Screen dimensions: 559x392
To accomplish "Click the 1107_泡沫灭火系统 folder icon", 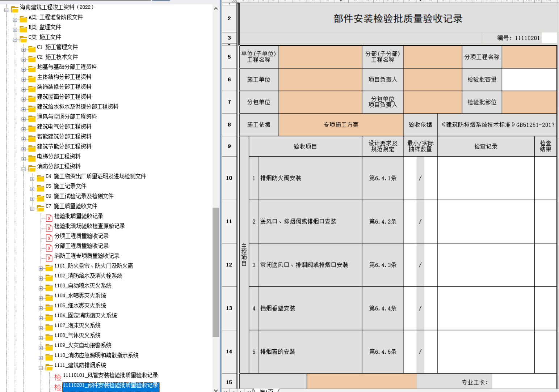I will (x=49, y=327).
